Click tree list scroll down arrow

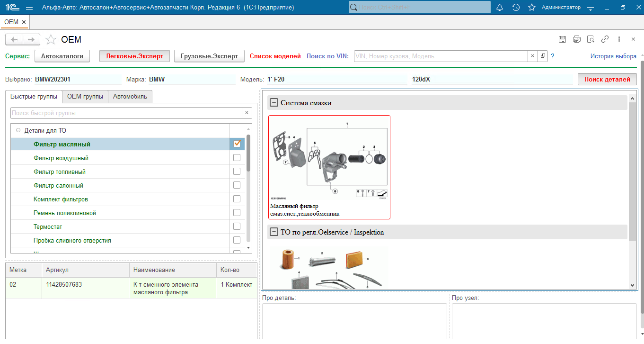pos(248,247)
